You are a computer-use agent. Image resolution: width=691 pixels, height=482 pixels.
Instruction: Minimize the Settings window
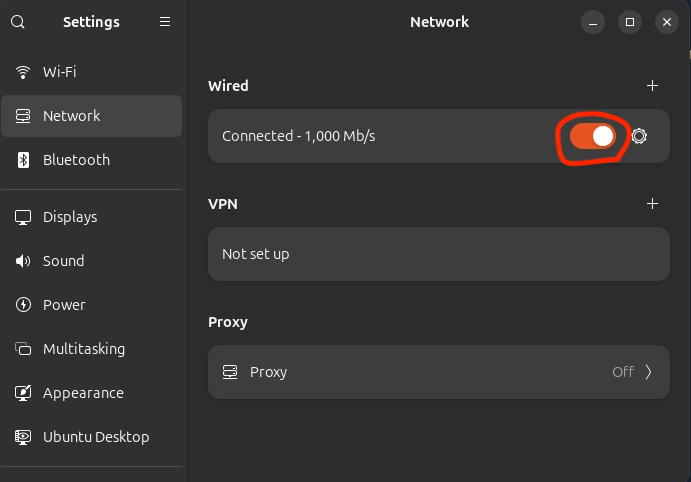click(593, 22)
